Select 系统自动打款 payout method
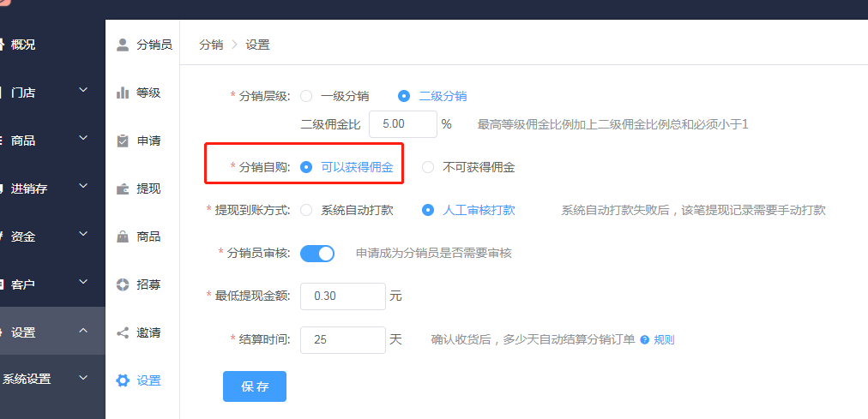This screenshot has height=419, width=868. click(306, 211)
